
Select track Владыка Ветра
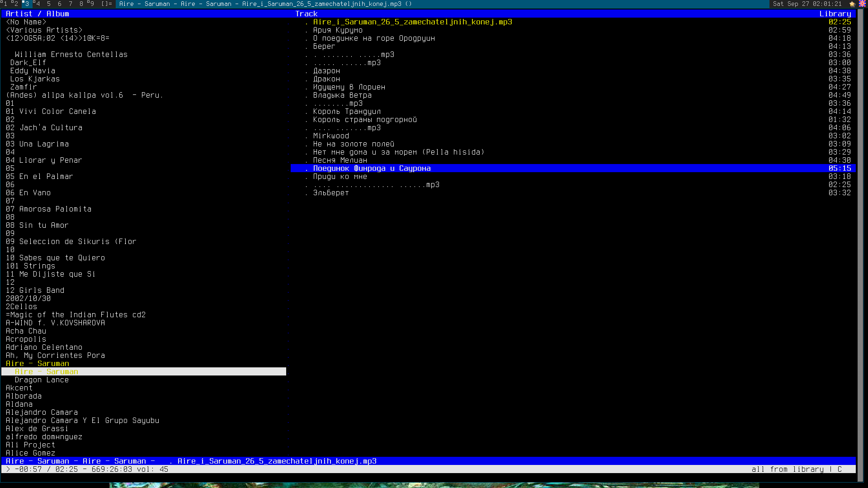(x=342, y=95)
